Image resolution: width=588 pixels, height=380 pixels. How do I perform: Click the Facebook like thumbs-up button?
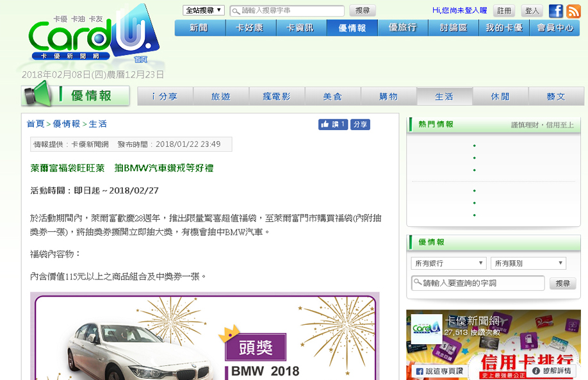pos(333,124)
